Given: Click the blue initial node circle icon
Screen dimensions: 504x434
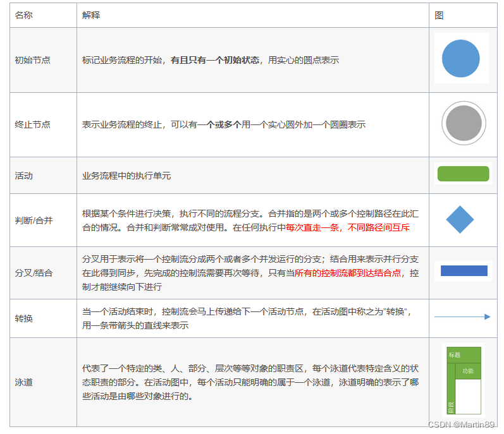Looking at the screenshot, I should (460, 58).
